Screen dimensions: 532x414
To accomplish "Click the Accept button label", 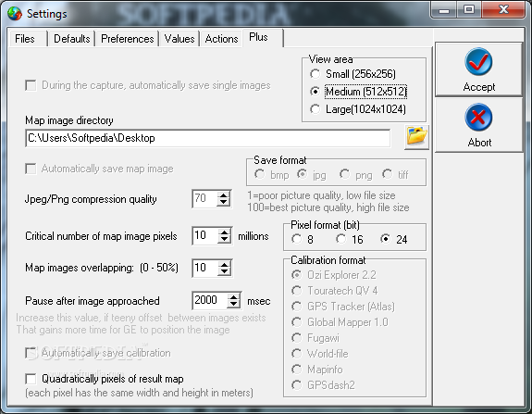I will (478, 87).
